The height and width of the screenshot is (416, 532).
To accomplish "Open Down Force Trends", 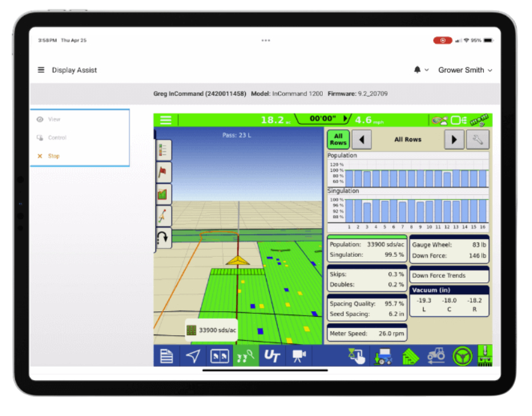I will pyautogui.click(x=449, y=275).
